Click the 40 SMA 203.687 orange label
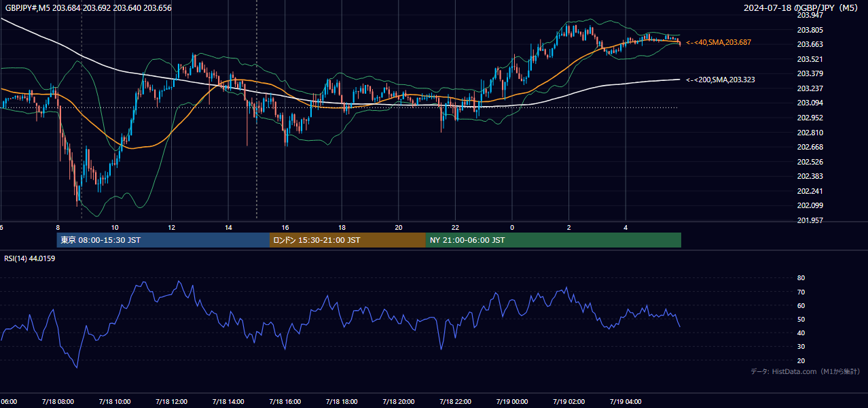 click(x=719, y=42)
